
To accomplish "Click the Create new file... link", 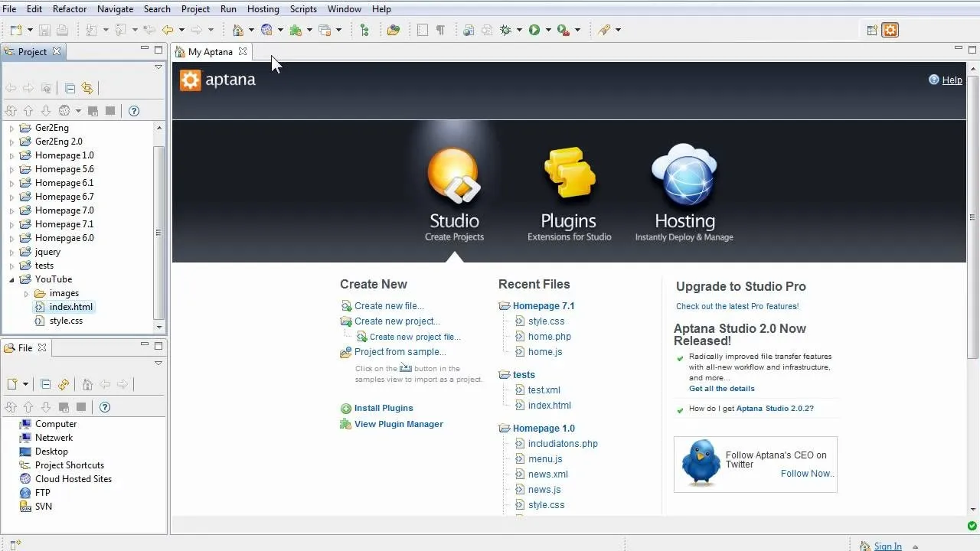I will tap(389, 306).
